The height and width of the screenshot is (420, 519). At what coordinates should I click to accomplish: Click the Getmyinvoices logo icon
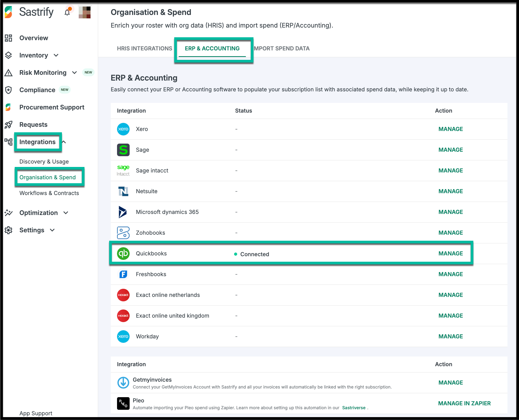[123, 383]
